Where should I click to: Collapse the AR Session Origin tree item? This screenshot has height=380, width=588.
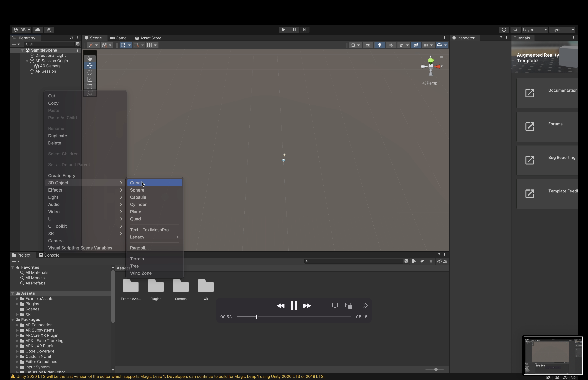[x=27, y=61]
